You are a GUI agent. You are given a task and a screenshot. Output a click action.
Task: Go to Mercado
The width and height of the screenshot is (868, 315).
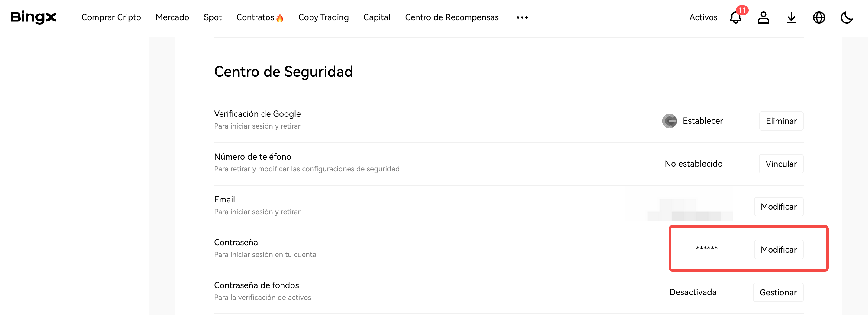point(172,17)
